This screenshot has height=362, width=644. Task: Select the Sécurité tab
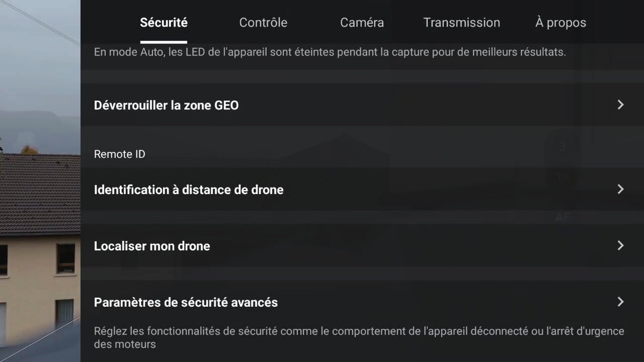pyautogui.click(x=164, y=23)
